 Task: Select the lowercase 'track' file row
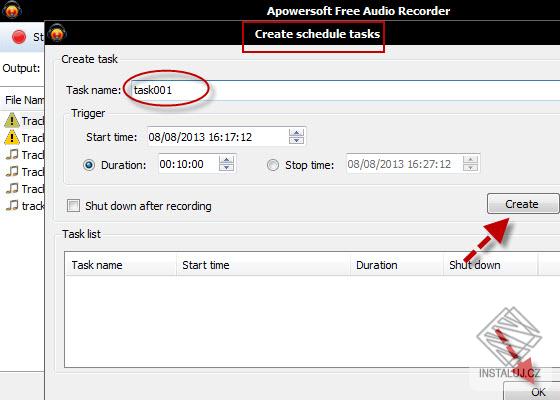click(24, 206)
